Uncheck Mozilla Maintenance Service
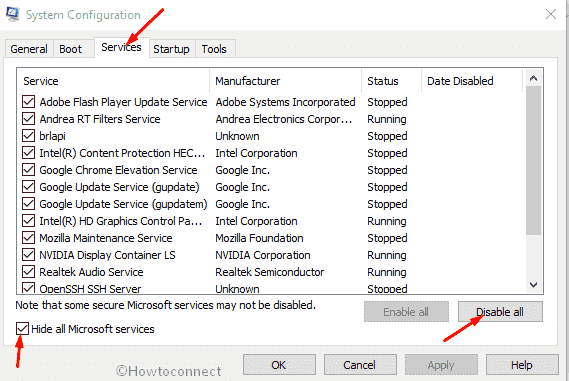Viewport: 569px width, 381px height. coord(28,238)
